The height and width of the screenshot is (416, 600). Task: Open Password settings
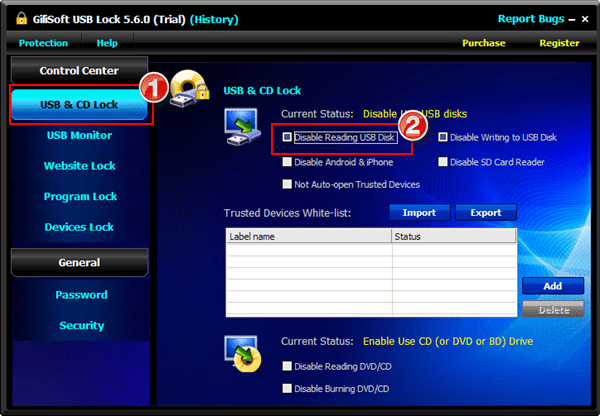(81, 295)
